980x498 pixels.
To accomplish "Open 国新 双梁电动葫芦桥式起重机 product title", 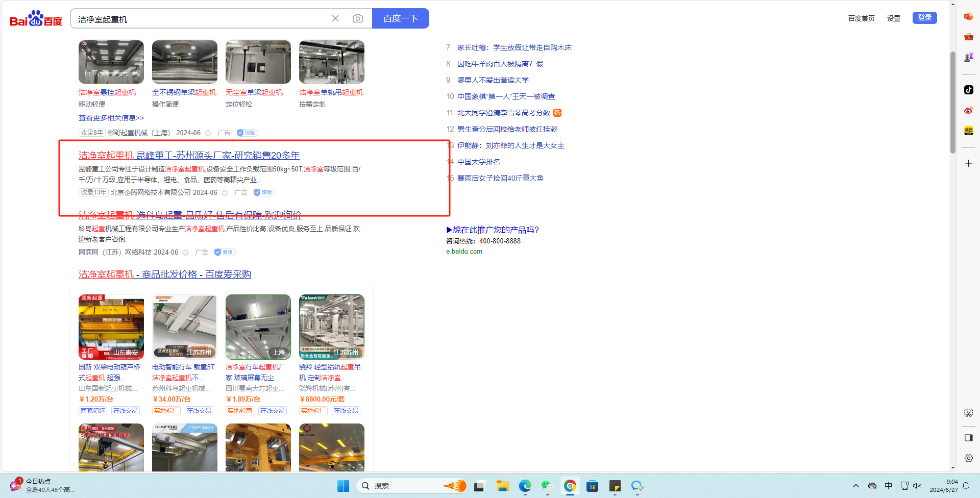I will 109,372.
